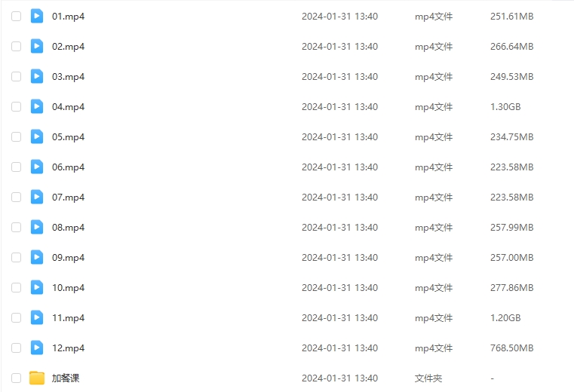Click the video icon beside 07.mp4
Screen dimensions: 574x392
point(37,198)
